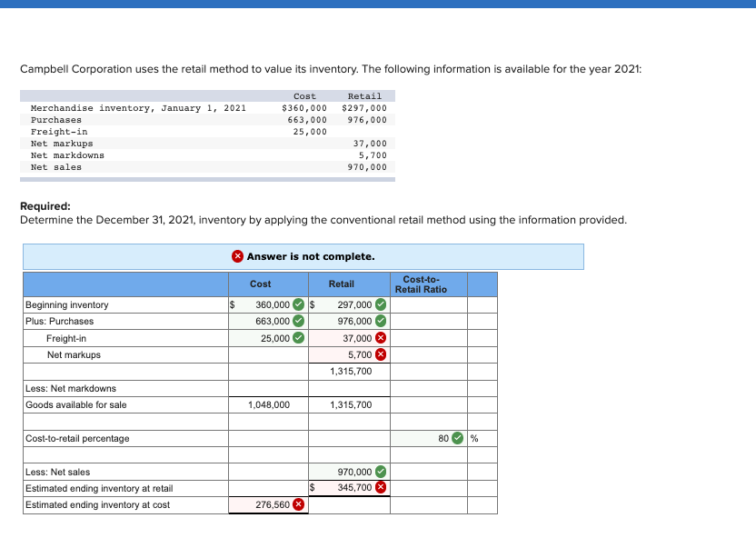Image resolution: width=756 pixels, height=538 pixels.
Task: Click Goods available cost total 1,048,000
Action: coord(269,405)
